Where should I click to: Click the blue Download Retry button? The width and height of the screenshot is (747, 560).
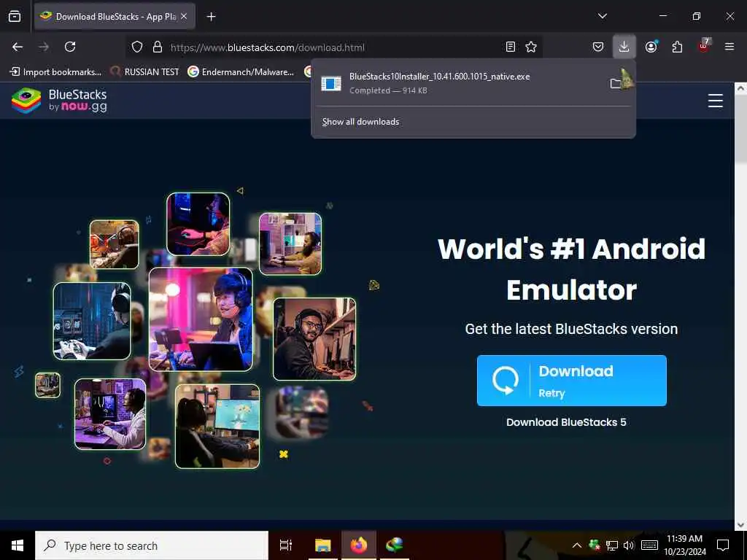tap(571, 381)
